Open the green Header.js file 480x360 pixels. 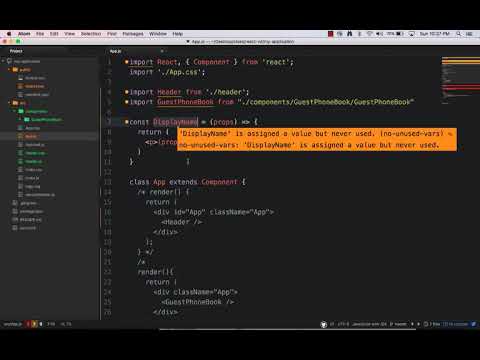coord(31,161)
